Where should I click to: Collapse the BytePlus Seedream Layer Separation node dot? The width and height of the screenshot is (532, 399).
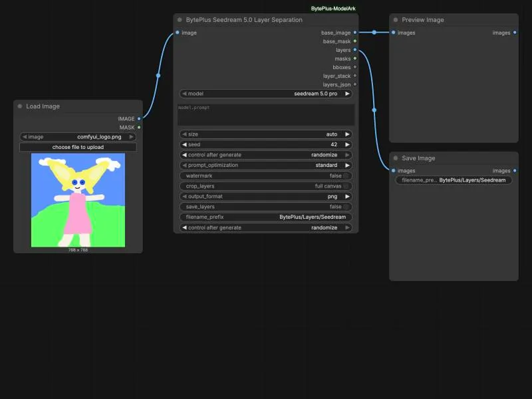point(180,20)
